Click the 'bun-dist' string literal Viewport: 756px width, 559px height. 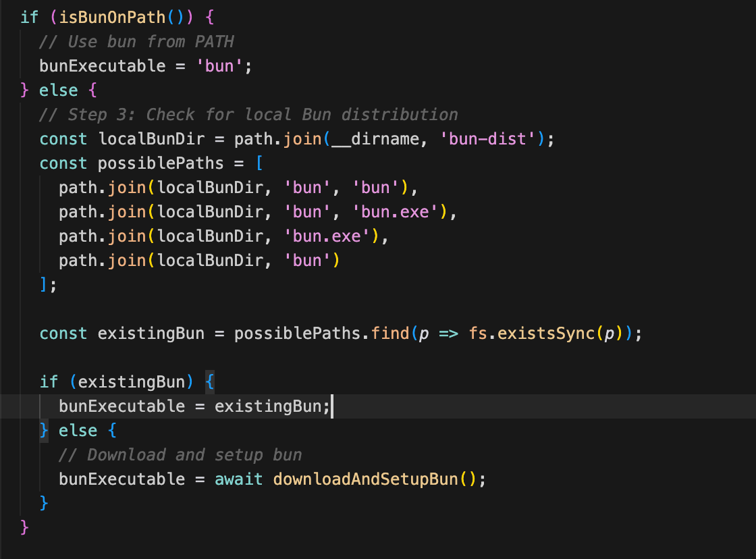click(487, 139)
